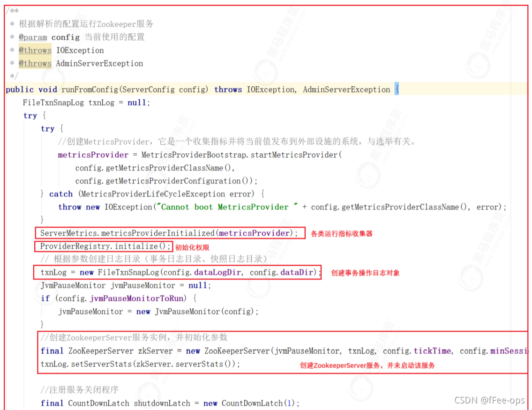Click the string "Cannot boot MetricsProvider "
Viewport: 532px width, 410px height.
226,207
